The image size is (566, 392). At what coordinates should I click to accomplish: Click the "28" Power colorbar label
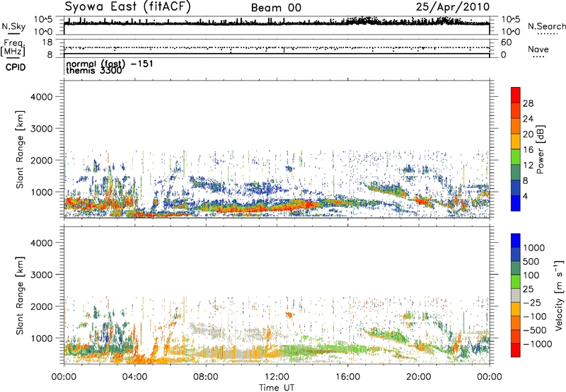tap(528, 103)
